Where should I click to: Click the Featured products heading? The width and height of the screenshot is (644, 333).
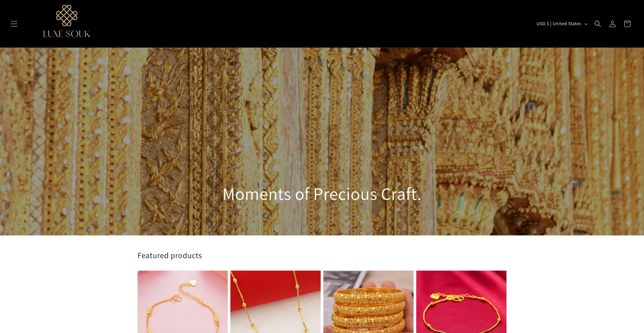tap(170, 256)
